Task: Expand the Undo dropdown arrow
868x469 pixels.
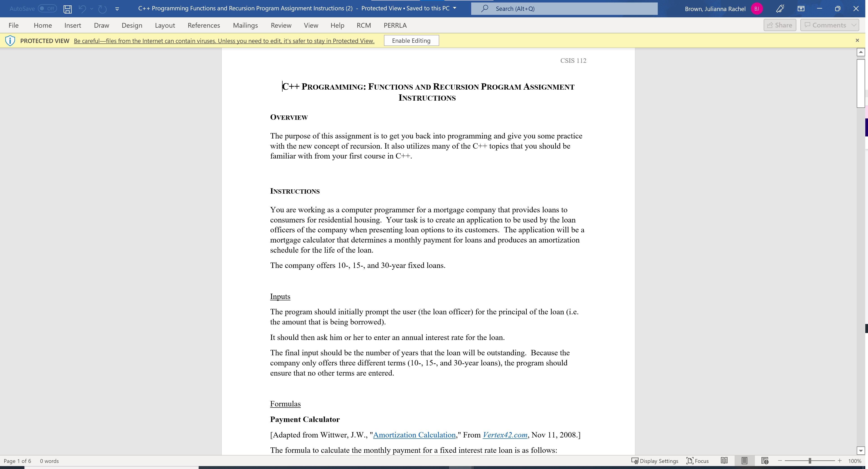Action: coord(91,9)
